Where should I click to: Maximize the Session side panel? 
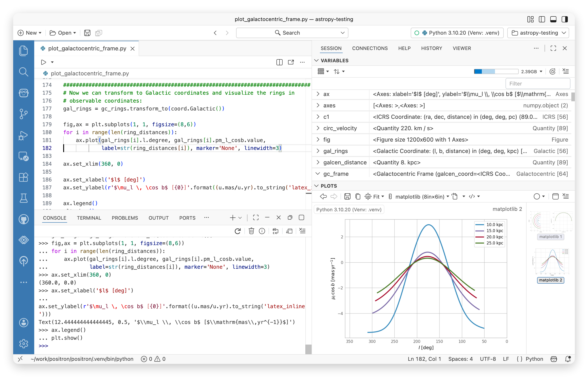553,48
